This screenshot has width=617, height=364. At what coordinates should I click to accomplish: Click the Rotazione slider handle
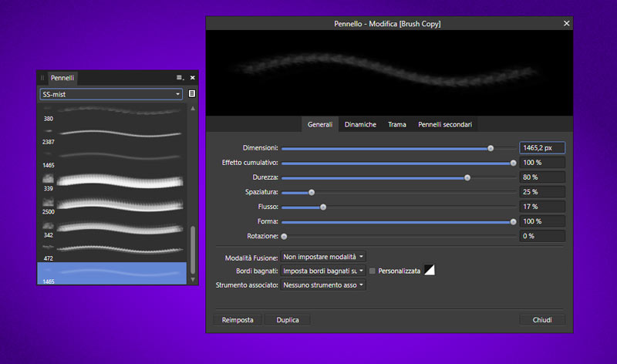(x=284, y=237)
